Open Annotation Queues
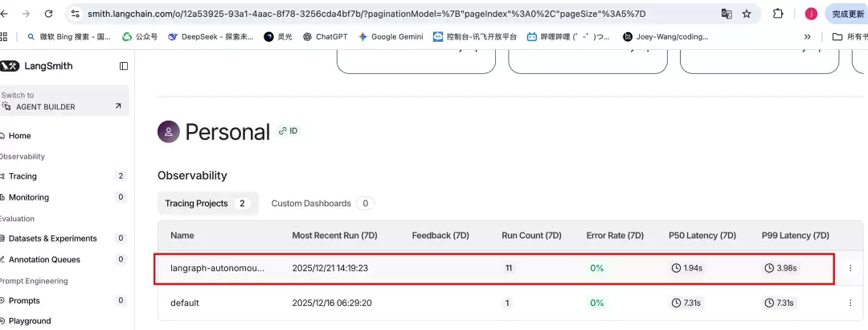 click(x=44, y=259)
